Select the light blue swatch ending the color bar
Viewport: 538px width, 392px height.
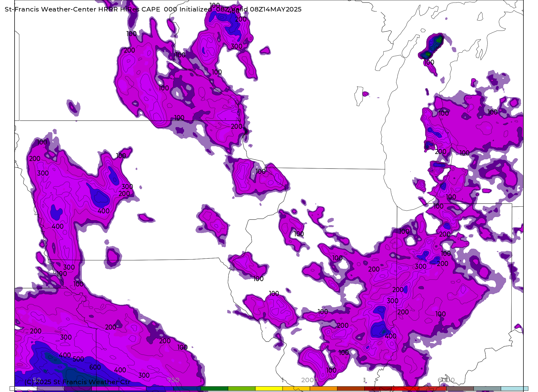point(514,389)
